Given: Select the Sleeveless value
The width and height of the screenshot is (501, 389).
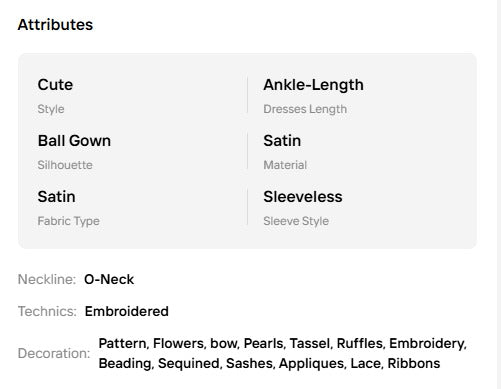Looking at the screenshot, I should tap(303, 197).
